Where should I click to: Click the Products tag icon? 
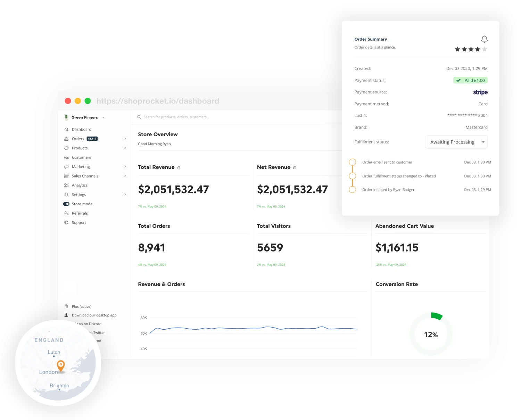(x=66, y=148)
